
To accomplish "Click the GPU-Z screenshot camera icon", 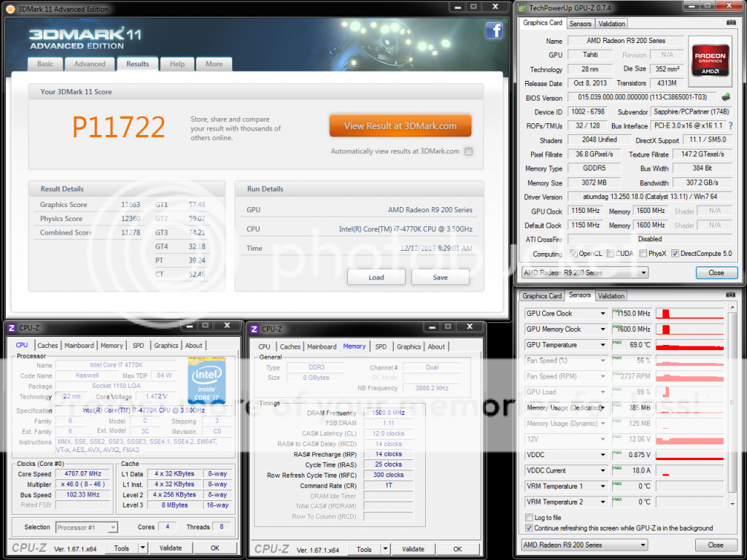I will (731, 23).
